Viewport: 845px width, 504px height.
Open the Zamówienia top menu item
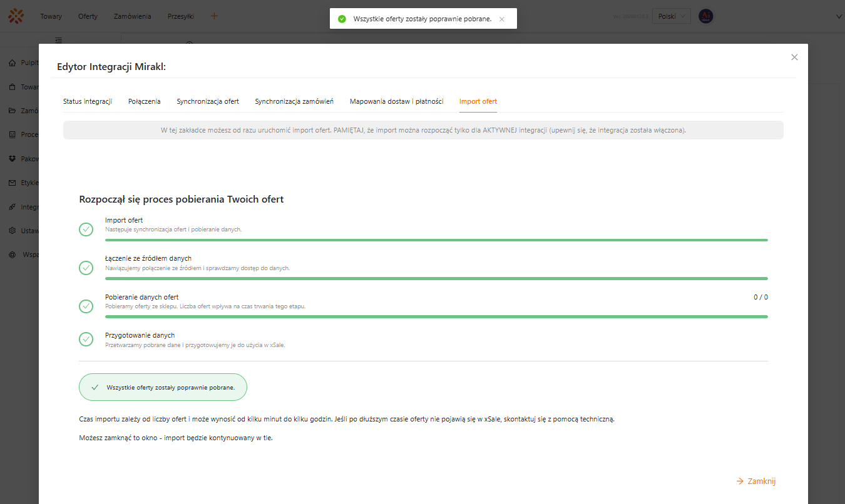point(132,16)
